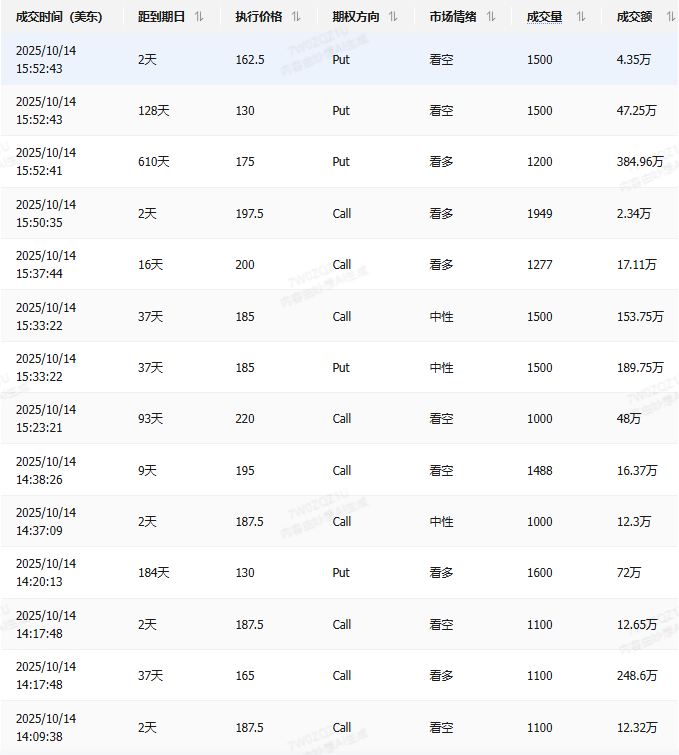
Task: Click the 1488 volume cell
Action: coord(539,471)
